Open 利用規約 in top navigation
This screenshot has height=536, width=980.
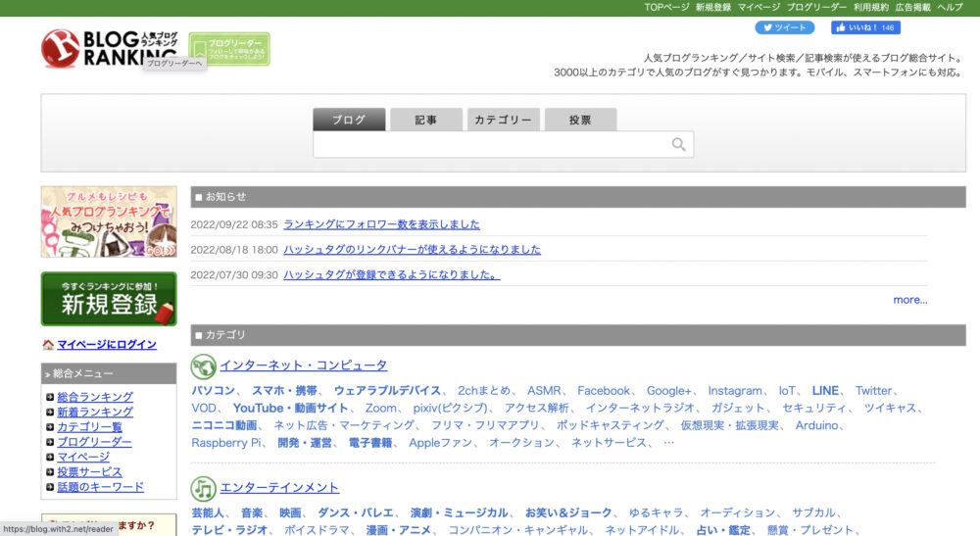pyautogui.click(x=871, y=8)
